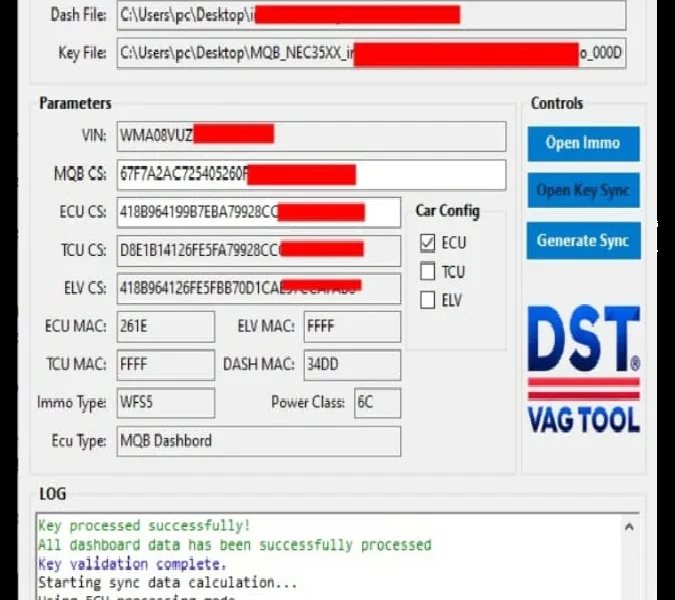Click the ELV CS text field
This screenshot has height=600, width=675.
coord(257,289)
